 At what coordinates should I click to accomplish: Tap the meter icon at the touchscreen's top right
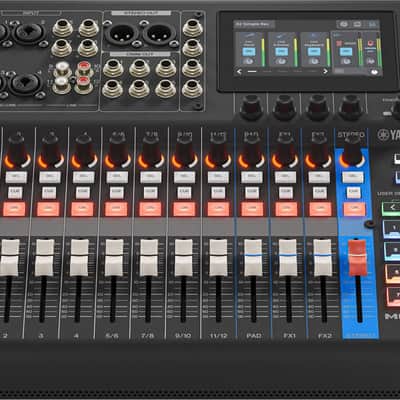point(372,24)
